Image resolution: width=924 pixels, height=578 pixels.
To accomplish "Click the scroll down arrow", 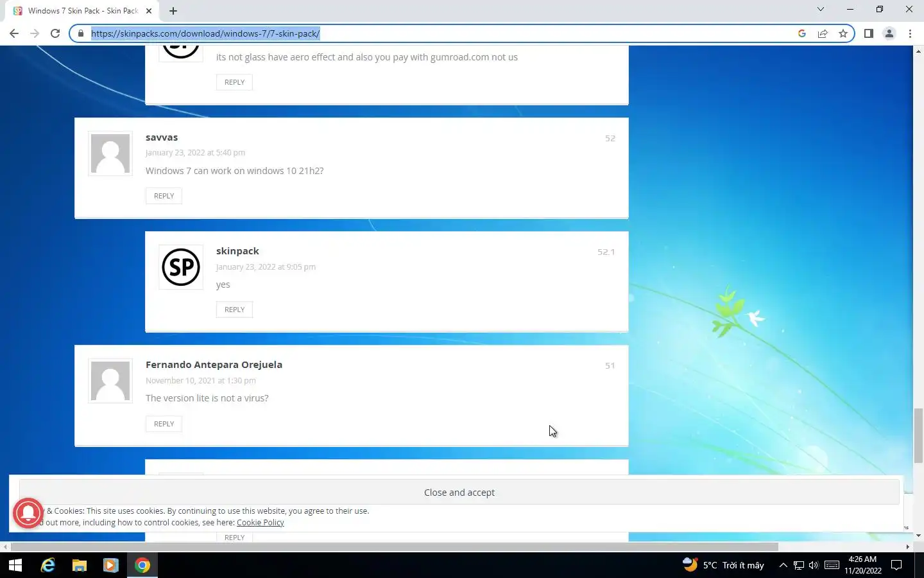I will (918, 536).
